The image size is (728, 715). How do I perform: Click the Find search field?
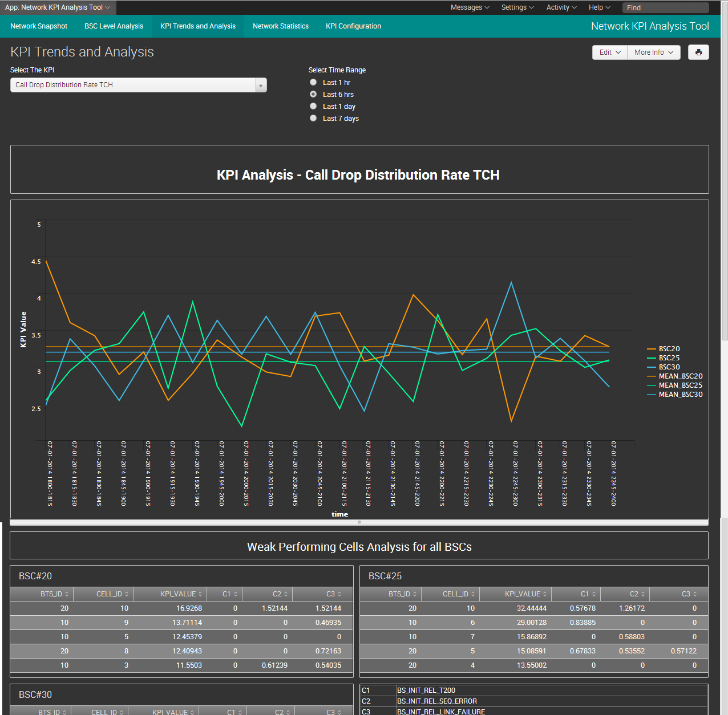[x=665, y=7]
